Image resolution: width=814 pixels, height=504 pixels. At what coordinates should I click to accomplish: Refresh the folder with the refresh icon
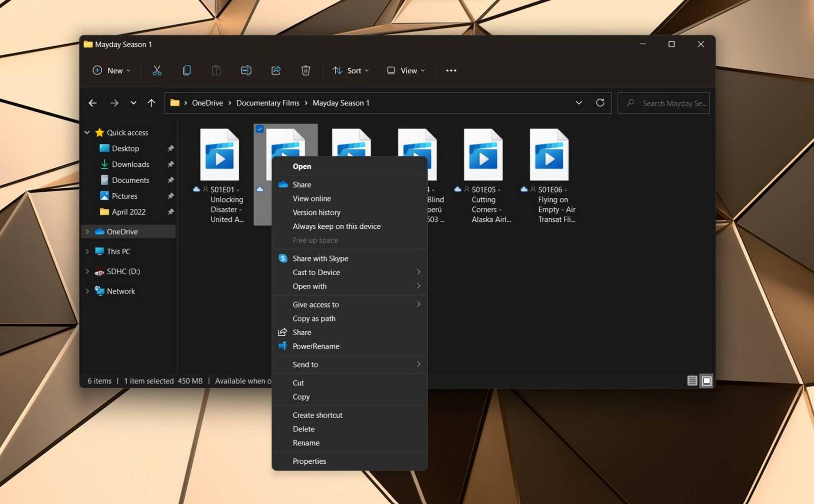tap(600, 103)
